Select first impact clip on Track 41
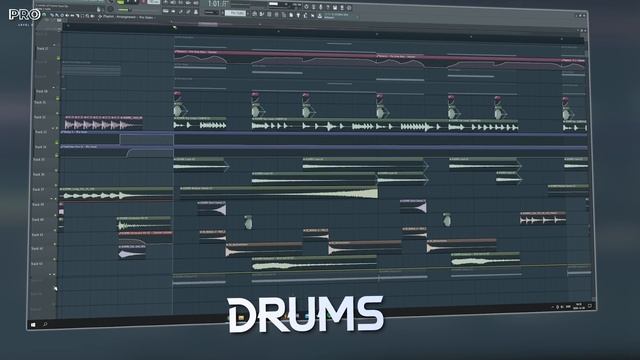Screen dimensions: 640x360 (x=264, y=249)
